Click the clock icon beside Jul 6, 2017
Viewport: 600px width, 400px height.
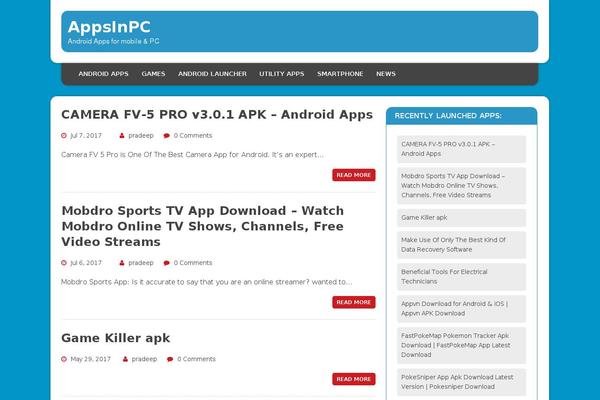[64, 263]
